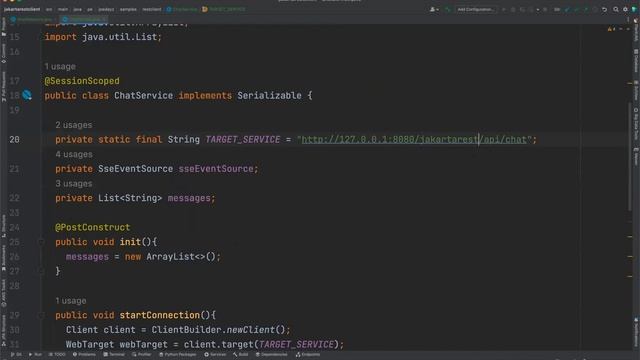Open the Database tool window on right stripe

tap(636, 62)
